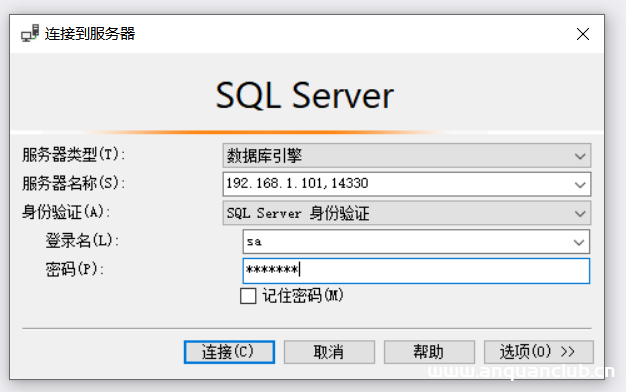This screenshot has height=392, width=626.
Task: Expand the 服务器名称 dropdown arrow
Action: (x=580, y=184)
